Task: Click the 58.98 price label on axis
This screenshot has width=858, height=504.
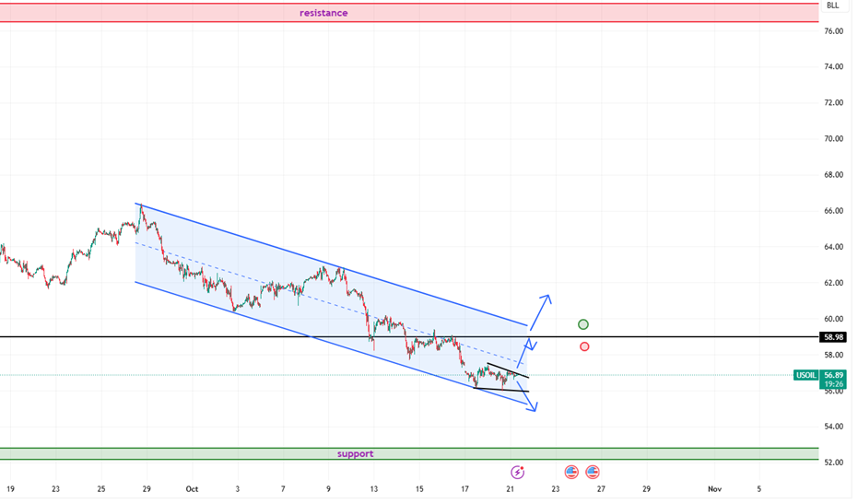Action: tap(833, 337)
